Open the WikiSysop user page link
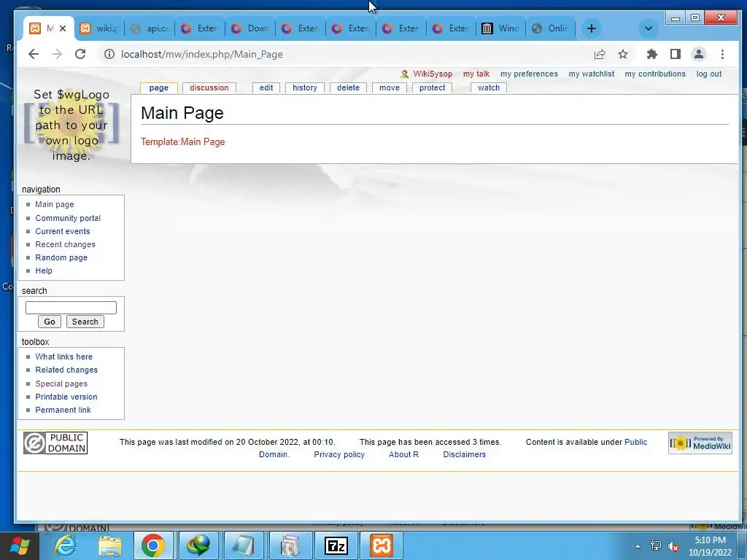Screen dimensions: 747x560 pos(433,74)
